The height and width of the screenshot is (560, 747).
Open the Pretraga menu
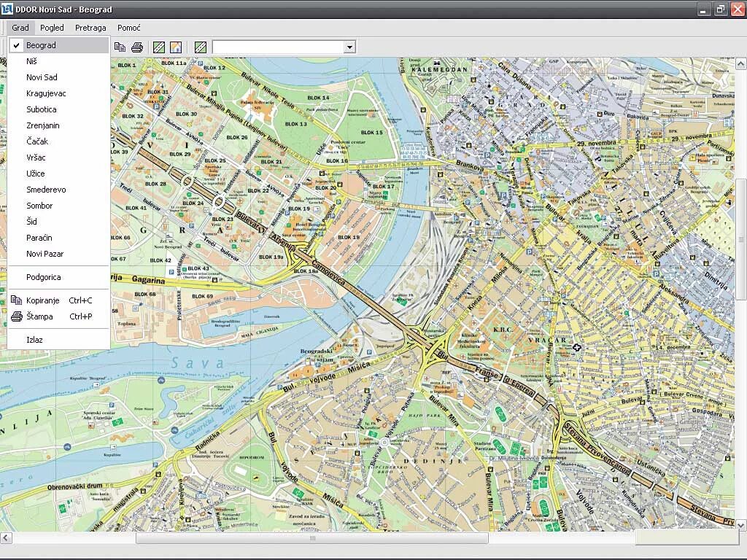pos(90,28)
